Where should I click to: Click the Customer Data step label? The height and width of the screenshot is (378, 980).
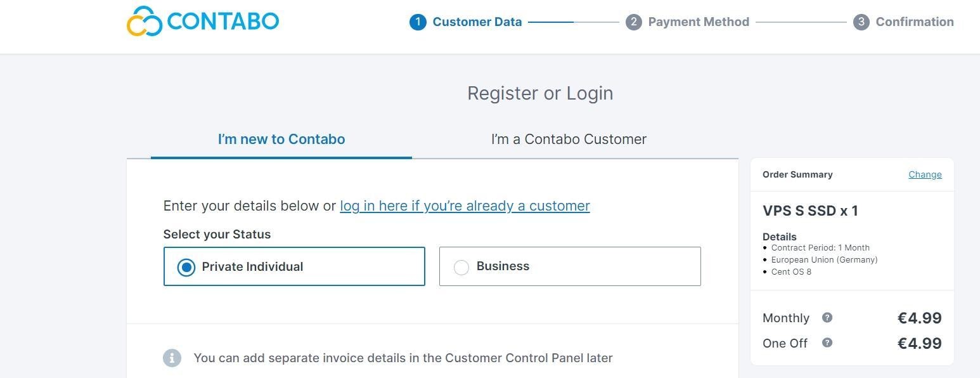[477, 22]
